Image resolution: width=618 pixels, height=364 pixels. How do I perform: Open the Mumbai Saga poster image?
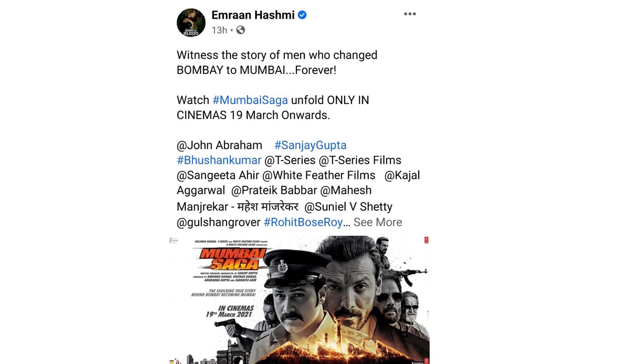(299, 300)
